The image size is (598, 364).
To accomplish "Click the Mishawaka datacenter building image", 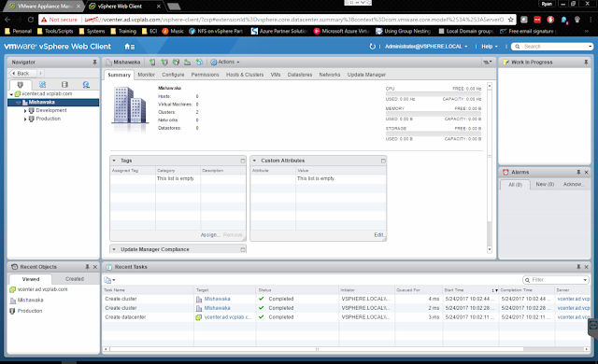I will [130, 105].
